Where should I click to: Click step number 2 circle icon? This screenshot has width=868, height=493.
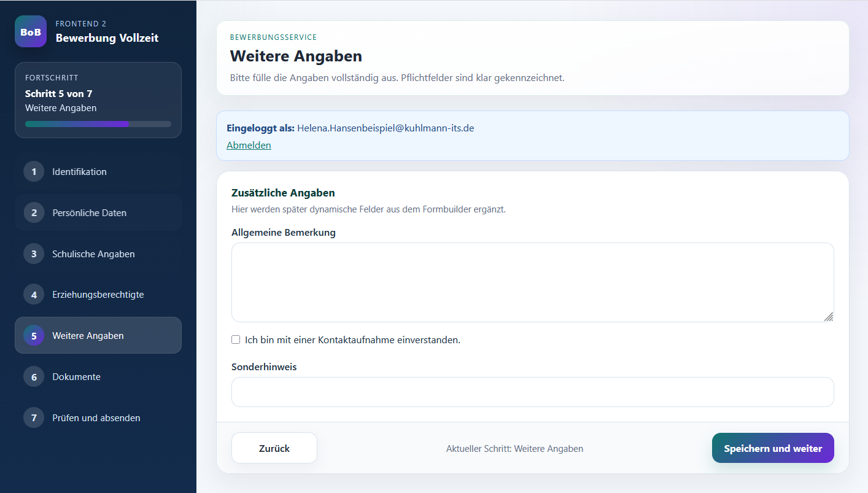[x=34, y=213]
